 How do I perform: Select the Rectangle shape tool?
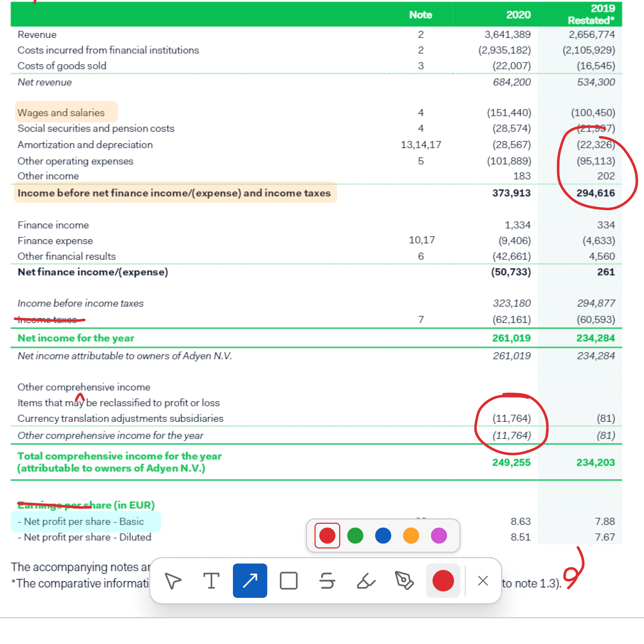(288, 580)
